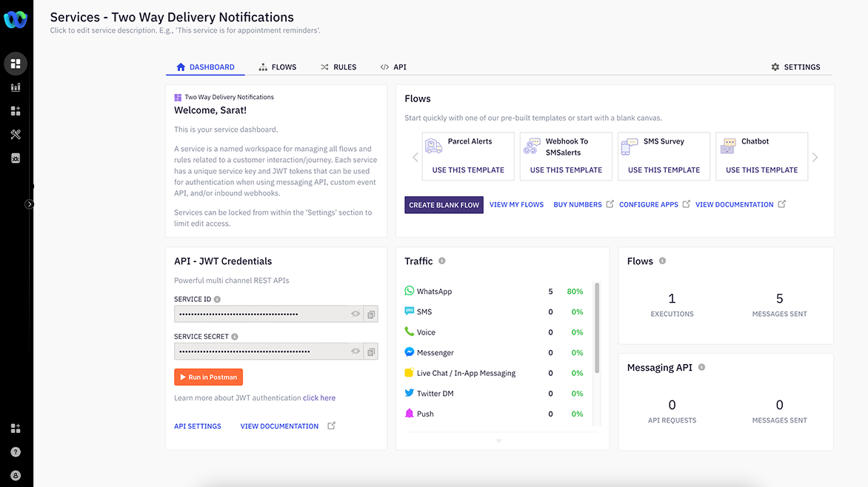Click the help question mark sidebar icon
The image size is (868, 487).
16,451
